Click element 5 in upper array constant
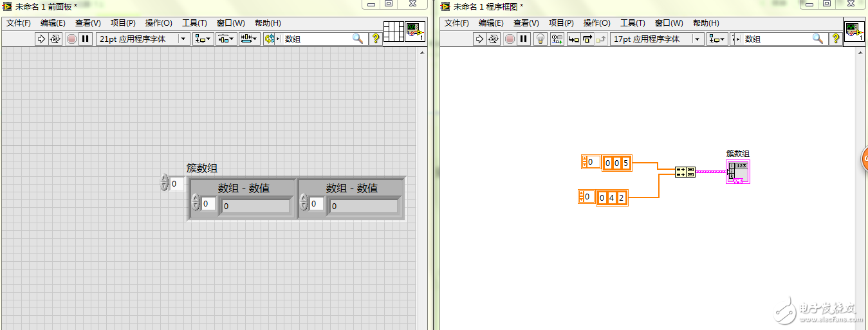868x330 pixels. [x=625, y=163]
